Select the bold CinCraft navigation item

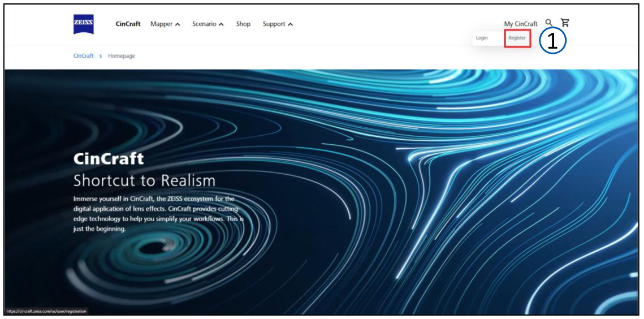click(x=128, y=24)
